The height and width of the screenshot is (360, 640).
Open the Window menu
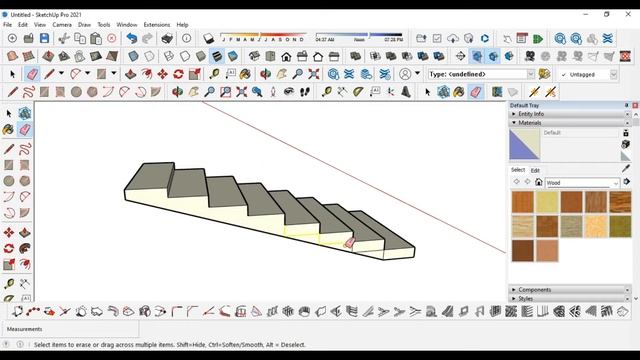coord(127,24)
